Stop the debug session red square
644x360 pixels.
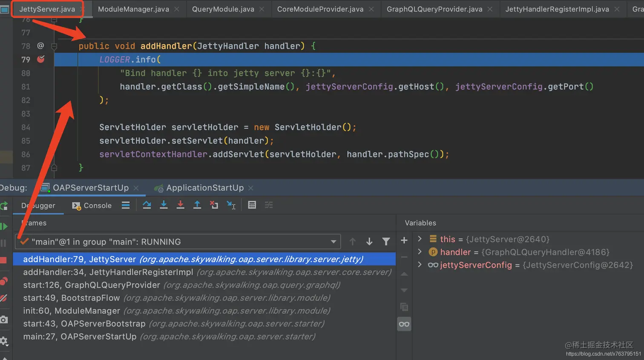[3, 260]
